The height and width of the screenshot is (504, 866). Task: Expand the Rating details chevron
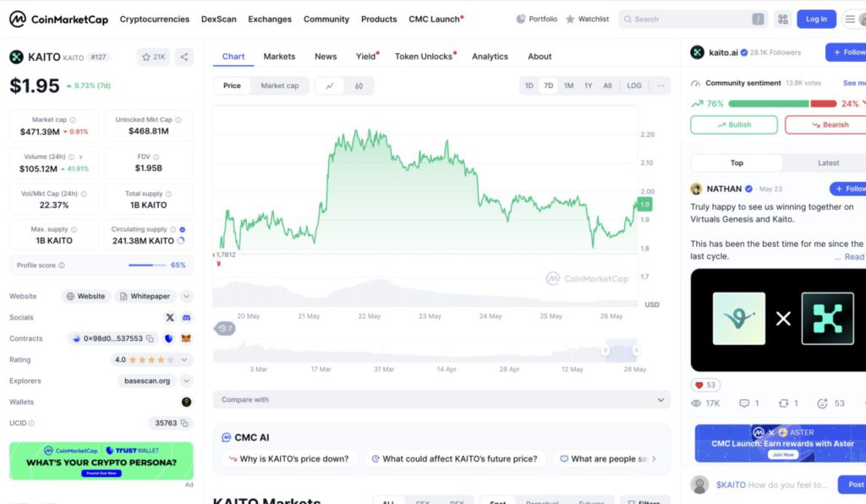(x=186, y=359)
